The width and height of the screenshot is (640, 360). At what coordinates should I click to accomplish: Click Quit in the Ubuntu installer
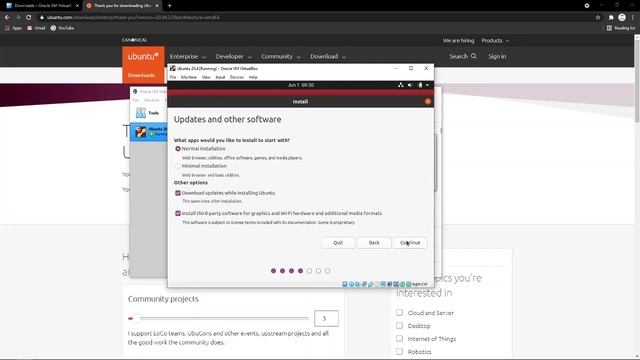[x=338, y=243]
